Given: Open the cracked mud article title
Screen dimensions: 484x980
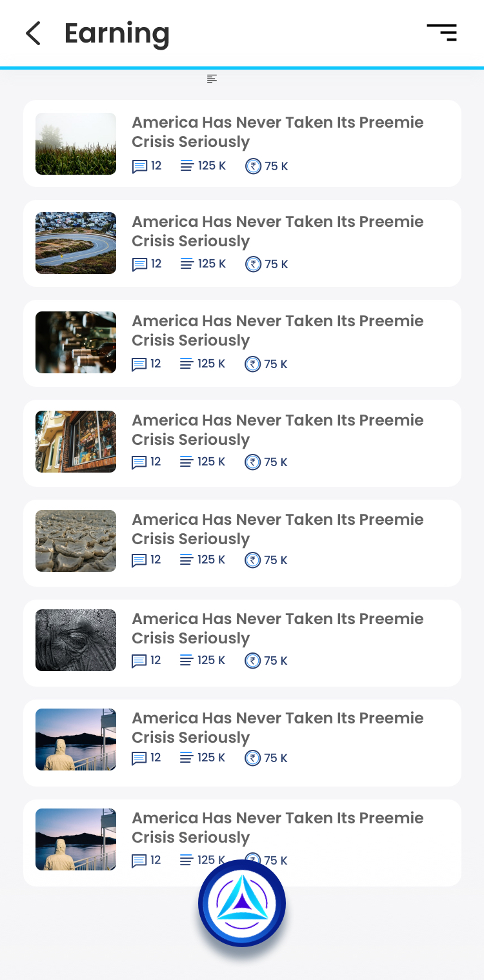Looking at the screenshot, I should coord(277,529).
